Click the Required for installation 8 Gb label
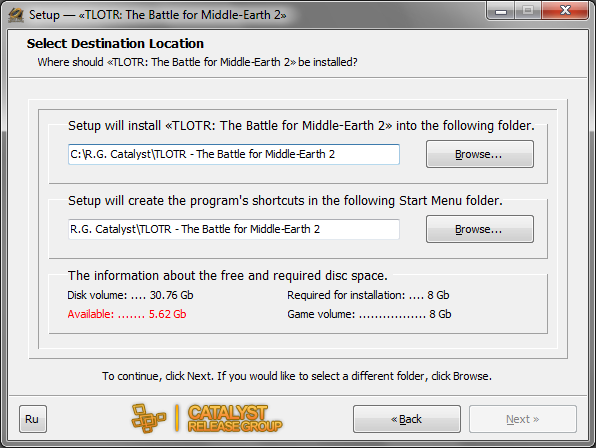596x448 pixels. (x=368, y=295)
